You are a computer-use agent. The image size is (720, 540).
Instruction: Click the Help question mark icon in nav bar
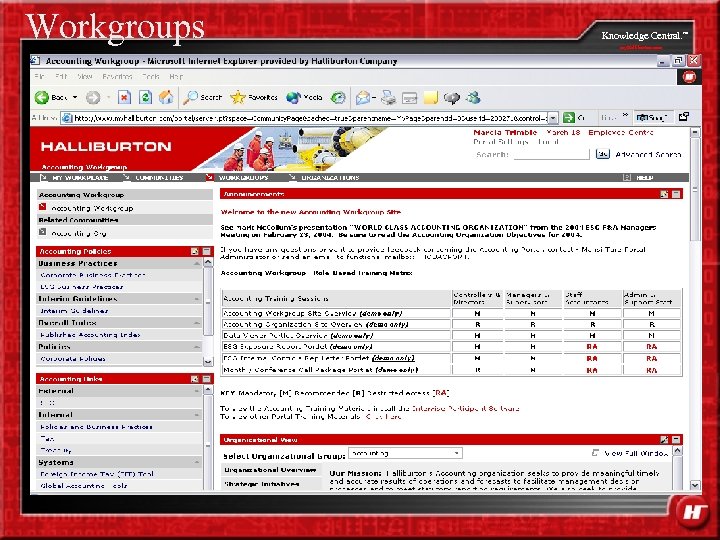tap(627, 177)
